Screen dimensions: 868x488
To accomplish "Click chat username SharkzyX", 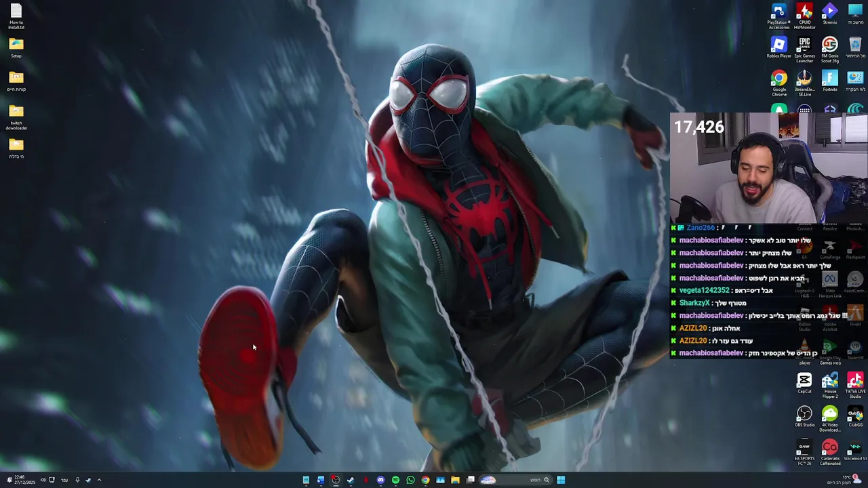I will 694,303.
